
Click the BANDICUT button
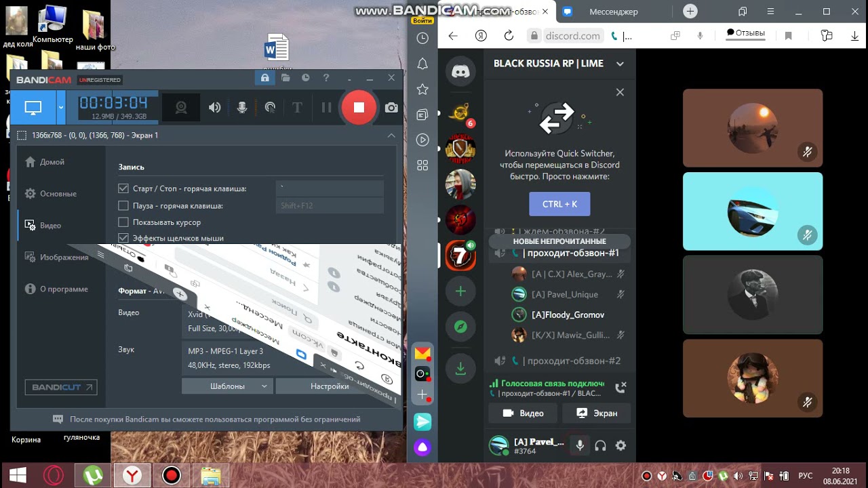(61, 387)
